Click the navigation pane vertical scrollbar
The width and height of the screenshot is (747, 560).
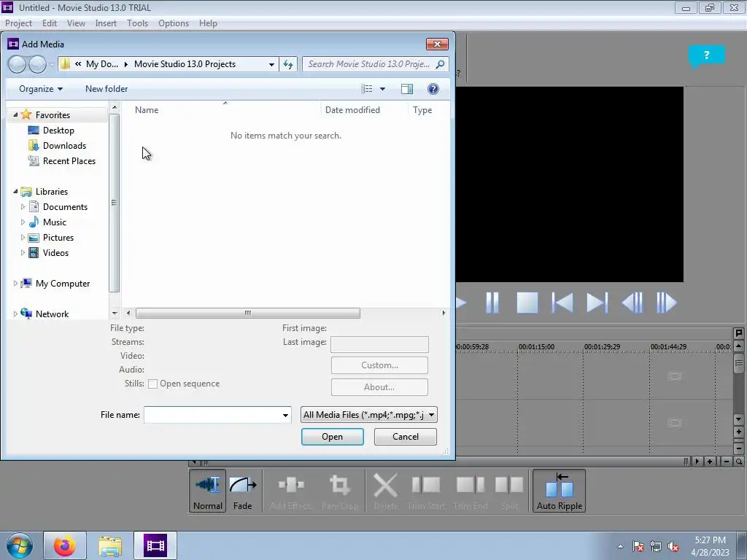point(114,203)
